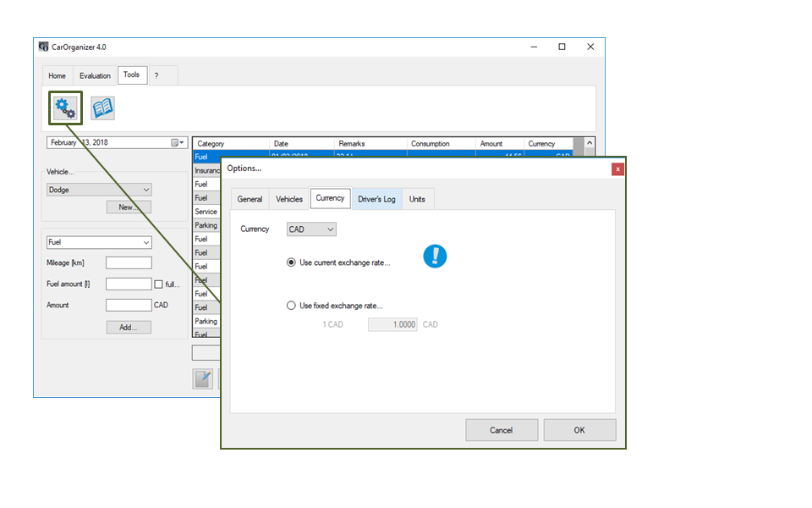Click the Mileage input field
The height and width of the screenshot is (508, 812).
tap(129, 263)
